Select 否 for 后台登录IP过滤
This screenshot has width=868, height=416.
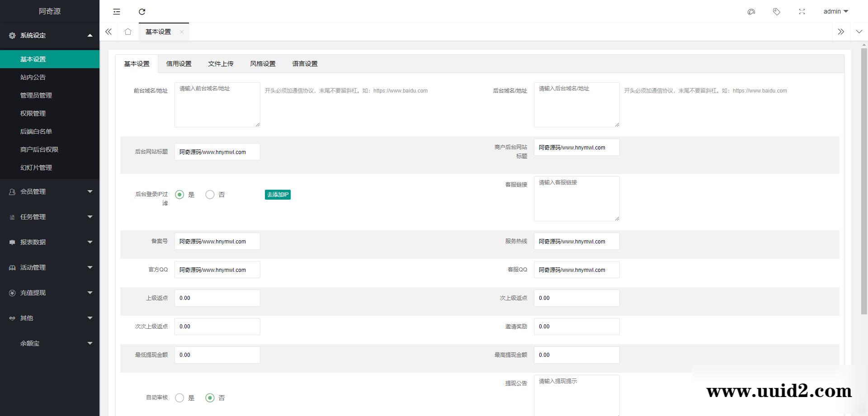(x=210, y=195)
